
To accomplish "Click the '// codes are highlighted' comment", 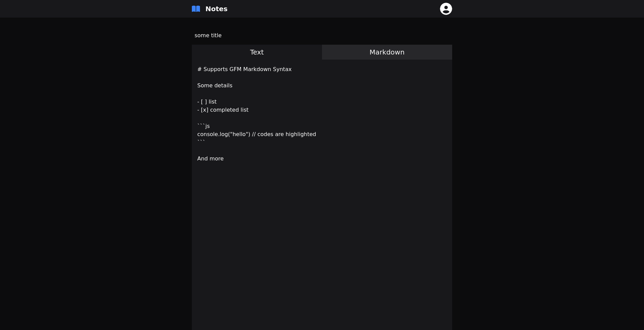I will tap(284, 134).
